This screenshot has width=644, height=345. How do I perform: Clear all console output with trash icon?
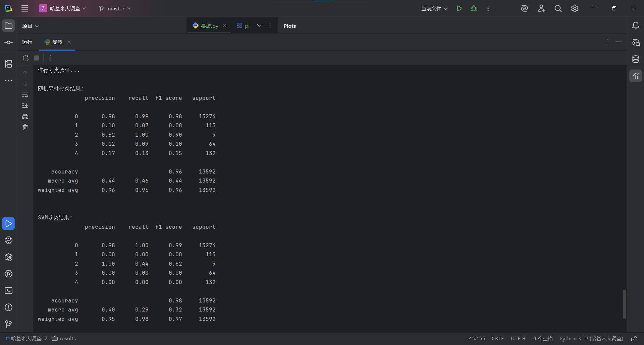25,127
